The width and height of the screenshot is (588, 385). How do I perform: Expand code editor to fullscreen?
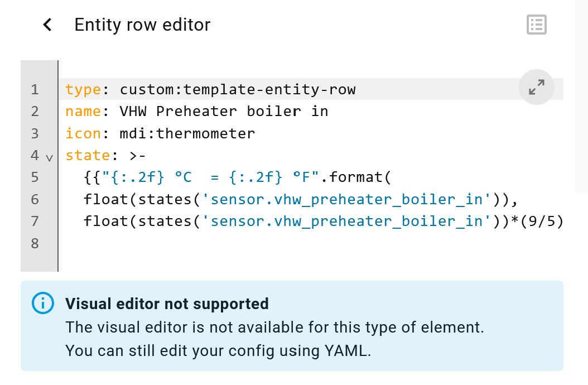(x=536, y=87)
